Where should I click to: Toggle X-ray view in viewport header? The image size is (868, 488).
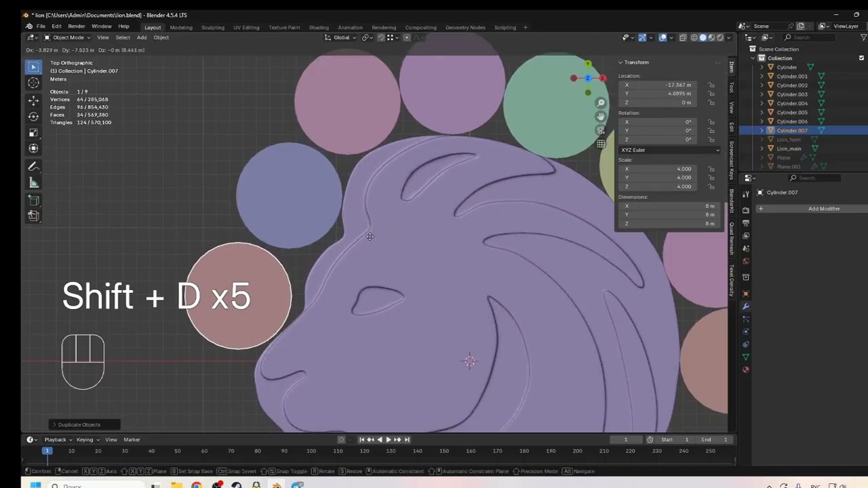click(x=683, y=37)
